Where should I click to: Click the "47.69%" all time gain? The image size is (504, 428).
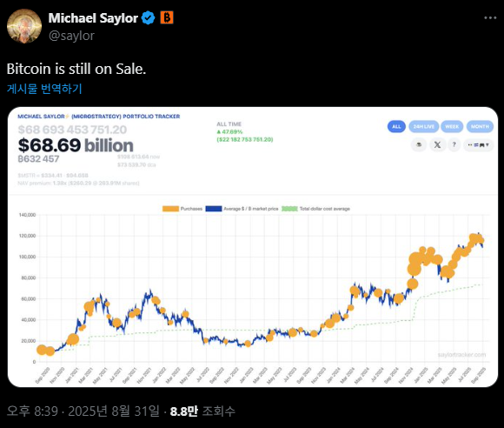click(229, 132)
